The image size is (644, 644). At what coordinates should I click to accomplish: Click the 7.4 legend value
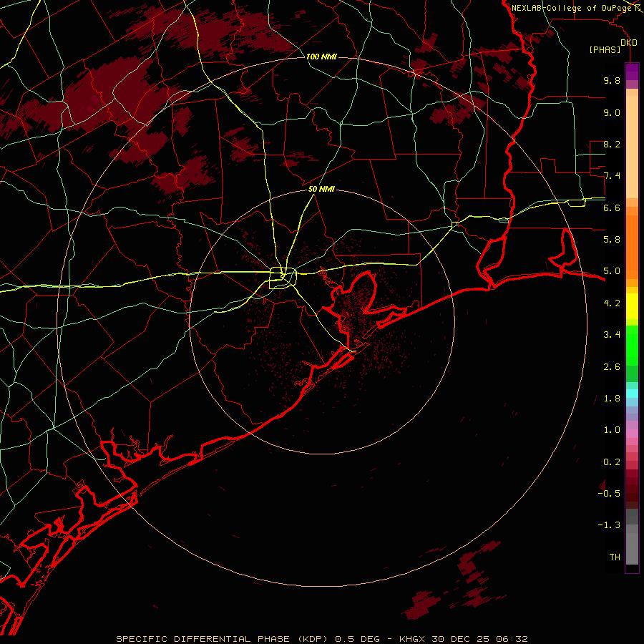pos(612,176)
